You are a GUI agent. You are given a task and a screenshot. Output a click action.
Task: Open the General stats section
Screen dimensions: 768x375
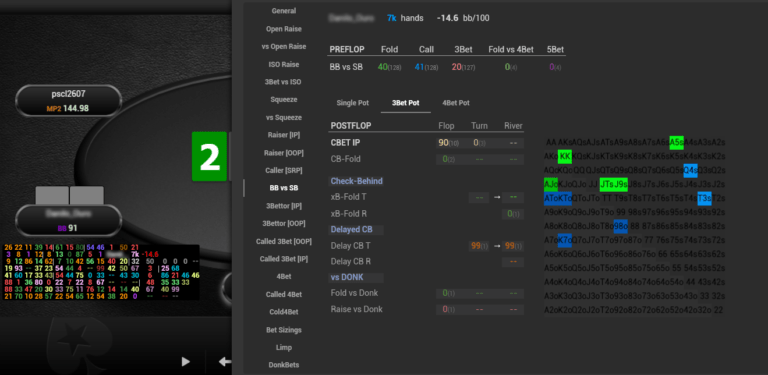point(284,11)
